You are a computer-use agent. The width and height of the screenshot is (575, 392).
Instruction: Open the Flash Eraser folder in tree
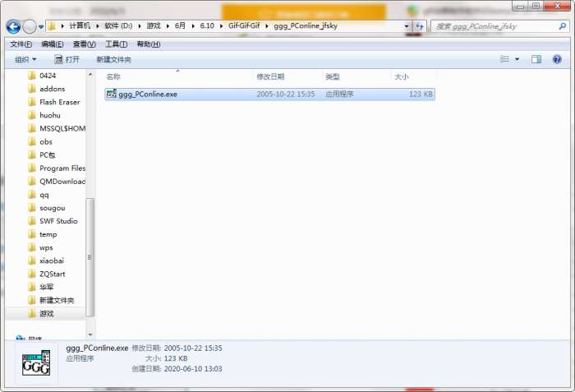click(x=59, y=102)
